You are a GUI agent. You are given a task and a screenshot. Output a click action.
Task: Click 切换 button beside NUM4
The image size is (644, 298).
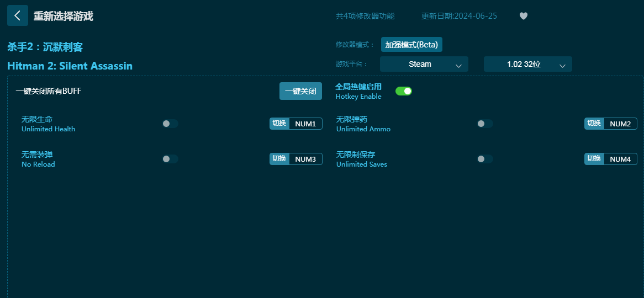[x=594, y=159]
